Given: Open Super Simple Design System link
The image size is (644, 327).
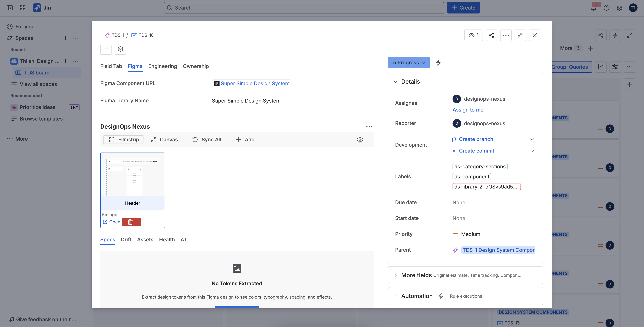Looking at the screenshot, I should click(x=255, y=84).
